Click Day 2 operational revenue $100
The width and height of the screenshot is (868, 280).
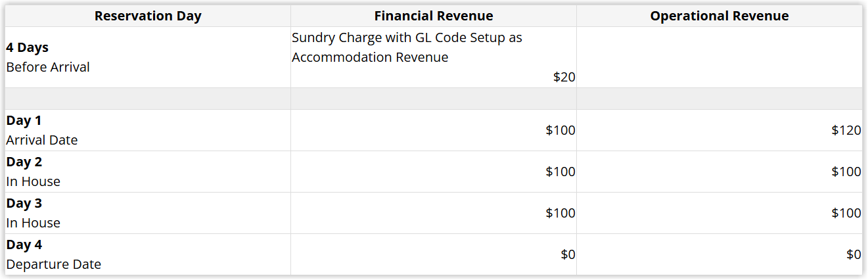tap(846, 172)
